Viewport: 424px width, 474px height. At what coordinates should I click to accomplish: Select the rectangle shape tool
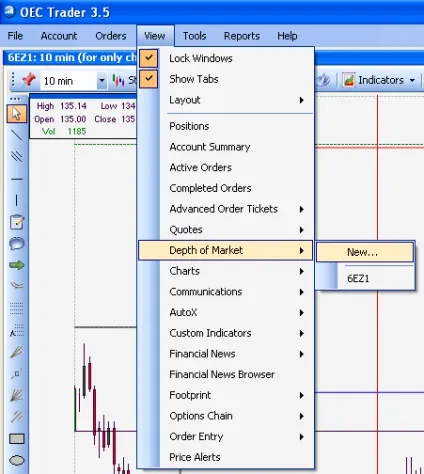[x=16, y=439]
